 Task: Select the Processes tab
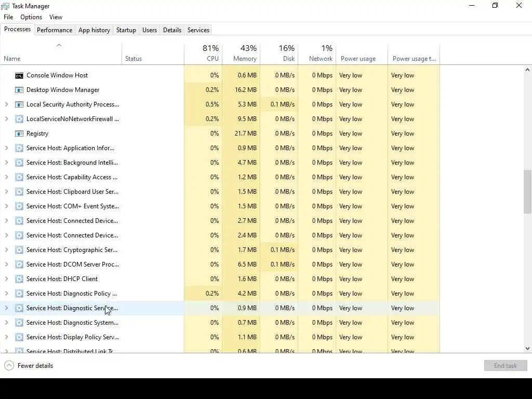click(x=17, y=29)
